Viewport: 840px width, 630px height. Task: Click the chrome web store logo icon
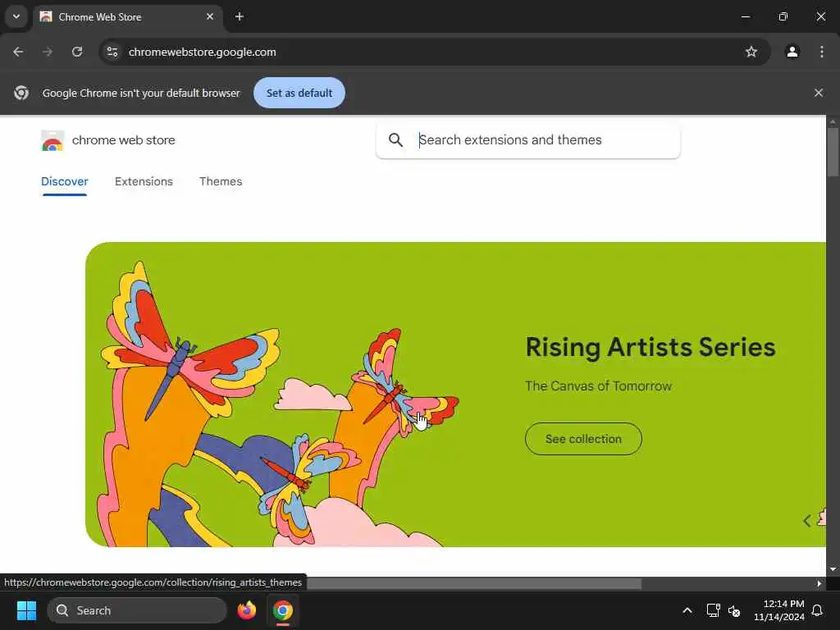(x=52, y=140)
